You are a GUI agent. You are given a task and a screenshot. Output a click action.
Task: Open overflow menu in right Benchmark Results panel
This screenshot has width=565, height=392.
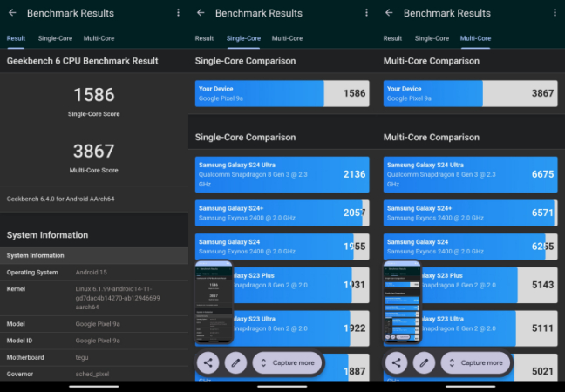(x=555, y=13)
